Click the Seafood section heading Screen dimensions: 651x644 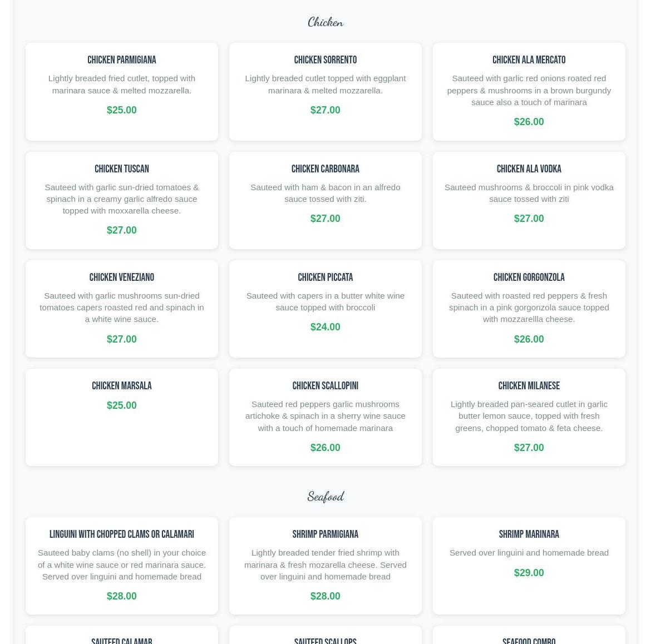coord(325,496)
